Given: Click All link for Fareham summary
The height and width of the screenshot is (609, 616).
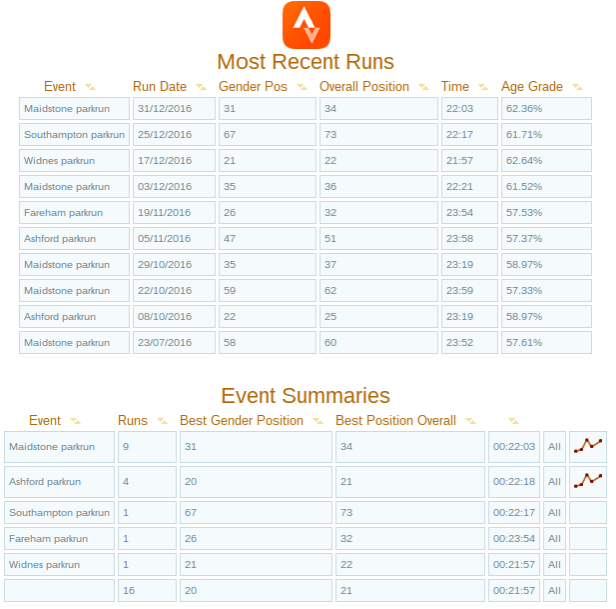Looking at the screenshot, I should coord(555,539).
